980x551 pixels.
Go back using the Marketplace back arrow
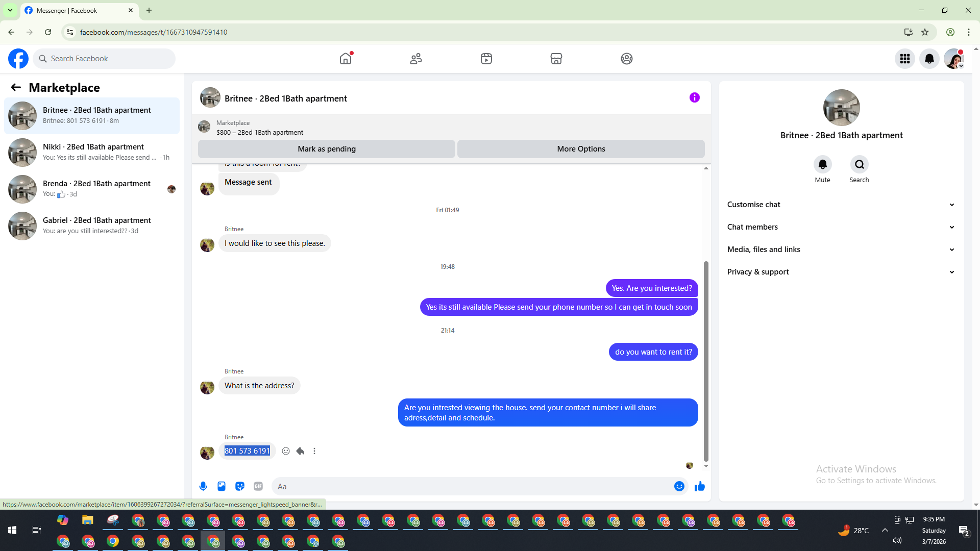tap(16, 87)
